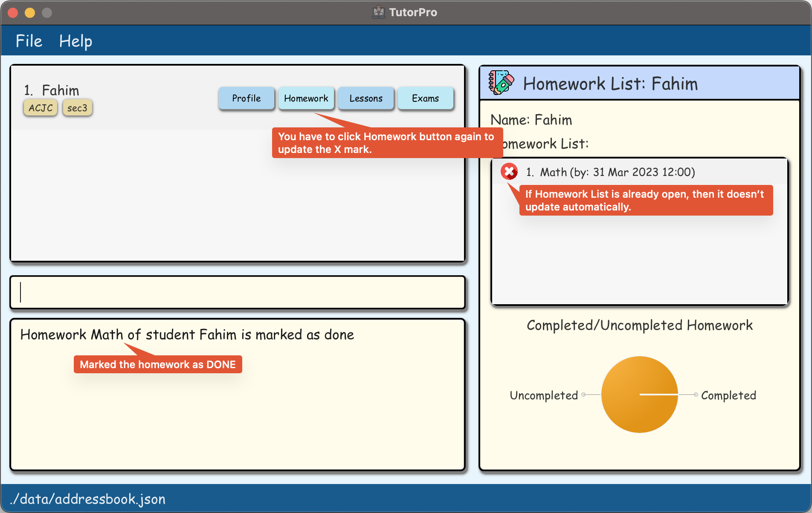This screenshot has height=513, width=812.
Task: View Fahim's Lessons
Action: 366,98
